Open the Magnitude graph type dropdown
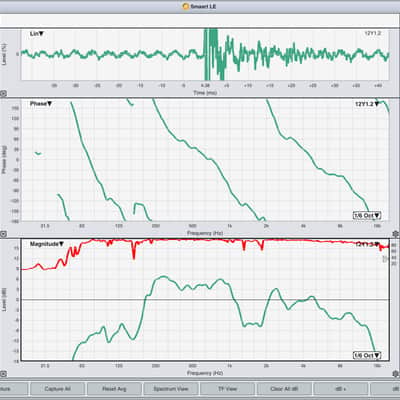400x400 pixels. click(47, 244)
